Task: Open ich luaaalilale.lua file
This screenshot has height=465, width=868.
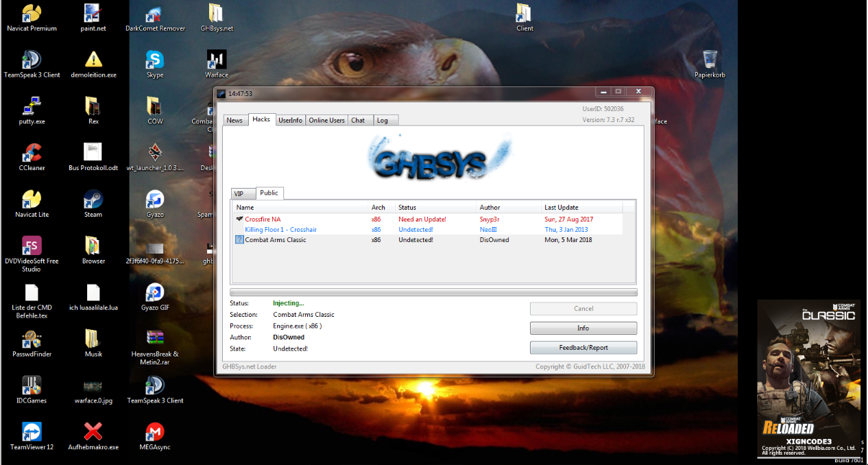Action: (x=93, y=297)
